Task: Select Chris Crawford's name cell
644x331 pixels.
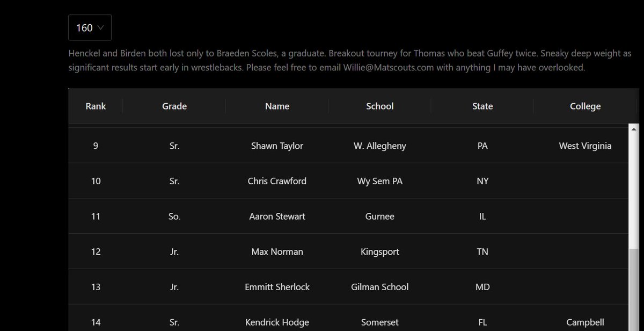Action: 277,181
